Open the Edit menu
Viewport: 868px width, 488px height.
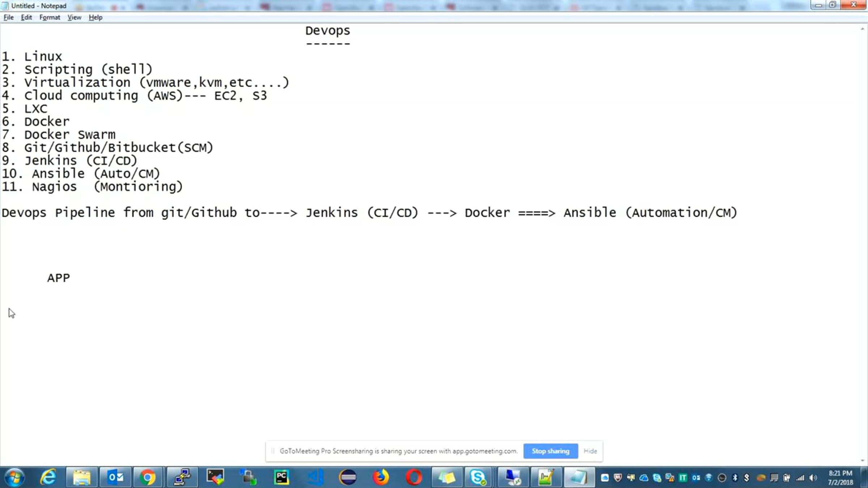[26, 17]
